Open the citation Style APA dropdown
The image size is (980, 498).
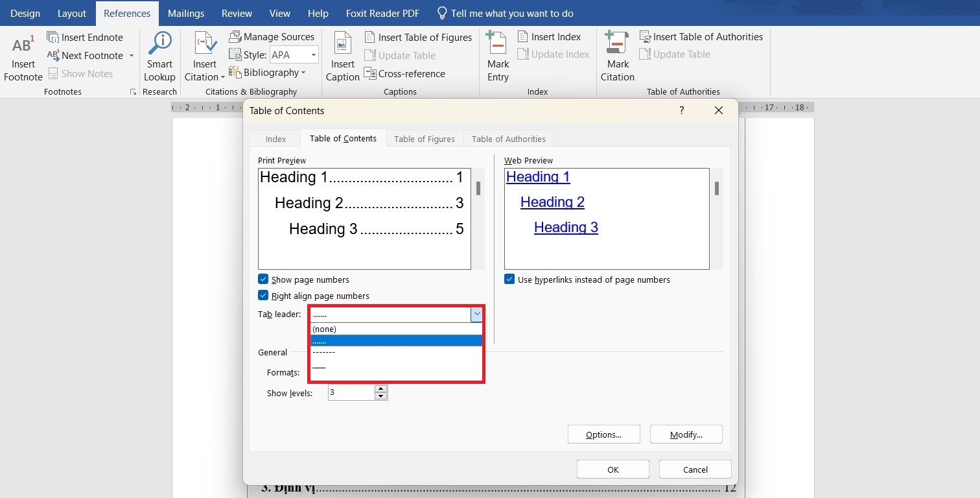pos(314,55)
